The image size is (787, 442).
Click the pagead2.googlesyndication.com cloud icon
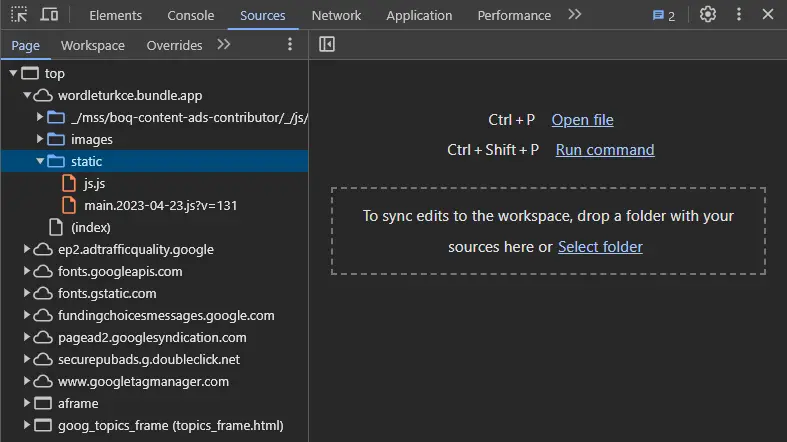(x=43, y=337)
